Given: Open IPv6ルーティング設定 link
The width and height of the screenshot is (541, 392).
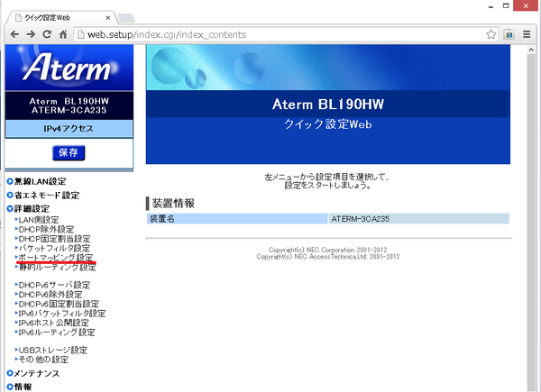Looking at the screenshot, I should pyautogui.click(x=56, y=333).
